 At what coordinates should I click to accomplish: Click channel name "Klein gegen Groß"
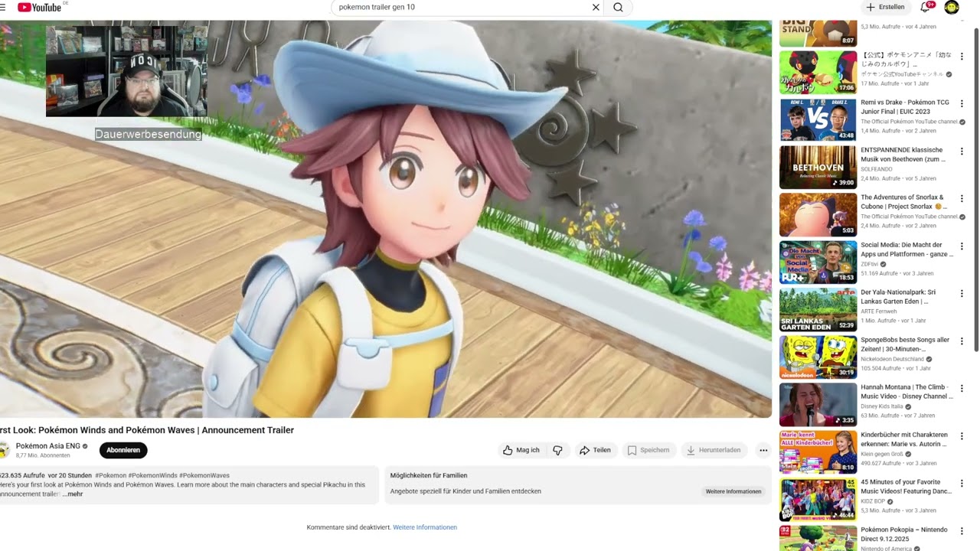[x=882, y=454]
